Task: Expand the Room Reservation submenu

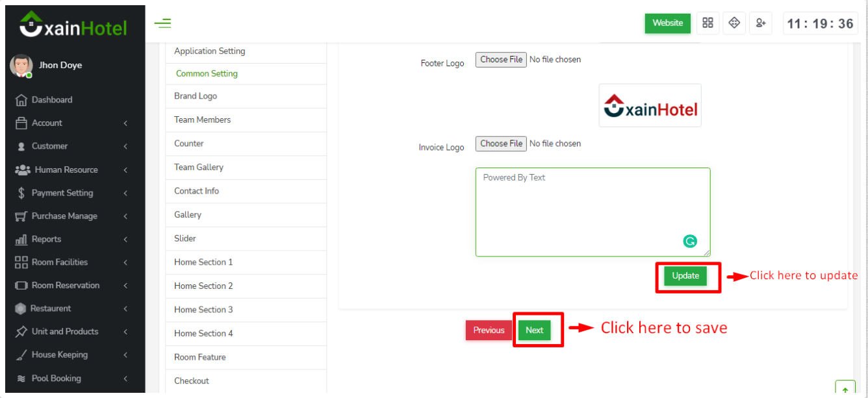Action: click(71, 286)
